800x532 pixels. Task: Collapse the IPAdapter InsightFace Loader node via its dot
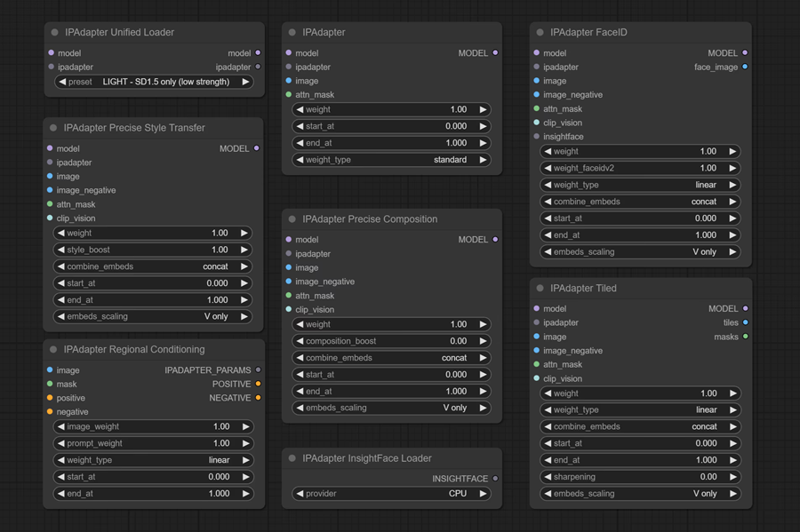point(292,458)
